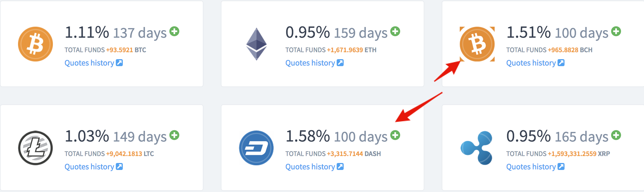Click the Bitcoin Cash BCH logo
Viewport: 644px width, 192px height.
(x=477, y=44)
